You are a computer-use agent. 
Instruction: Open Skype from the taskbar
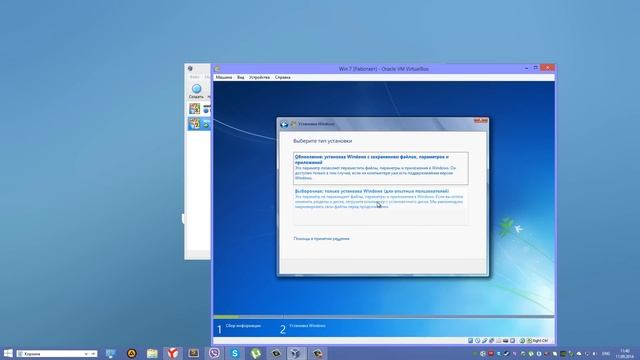click(235, 353)
